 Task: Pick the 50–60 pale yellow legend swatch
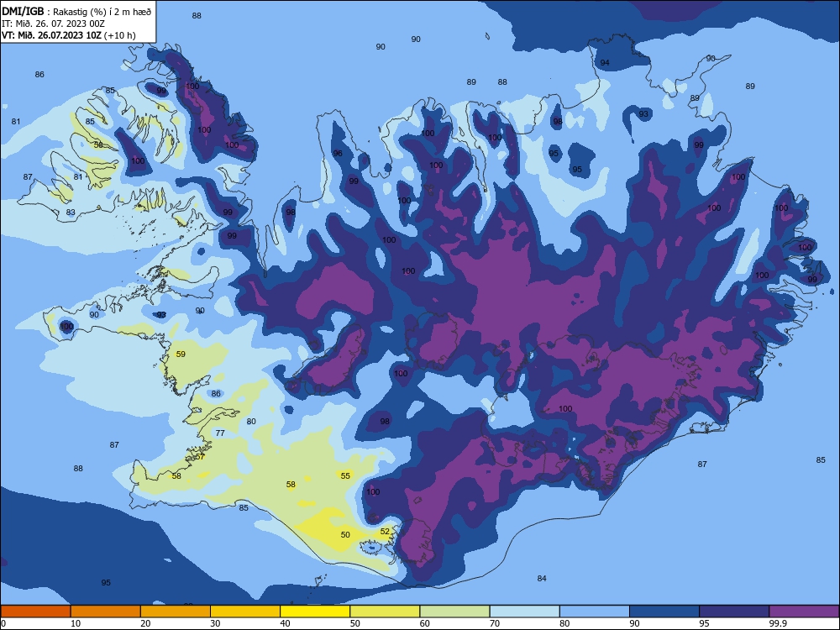coord(385,612)
